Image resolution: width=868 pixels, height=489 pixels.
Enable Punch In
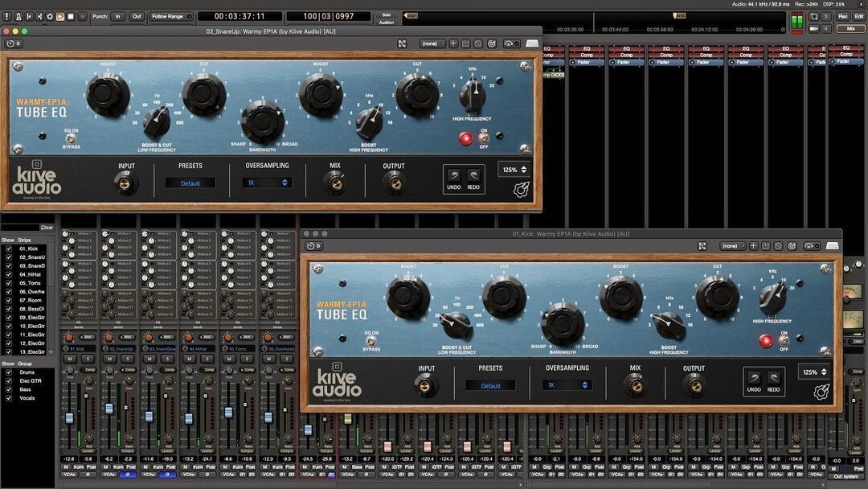click(117, 17)
